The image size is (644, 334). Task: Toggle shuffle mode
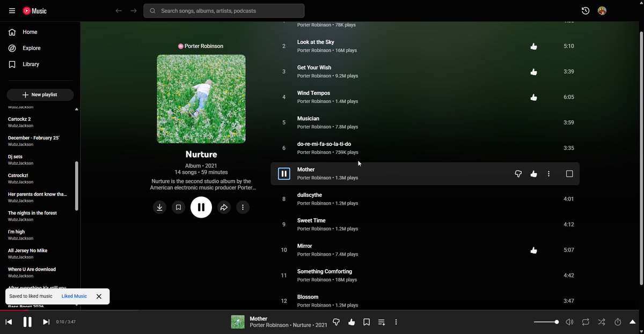tap(602, 322)
